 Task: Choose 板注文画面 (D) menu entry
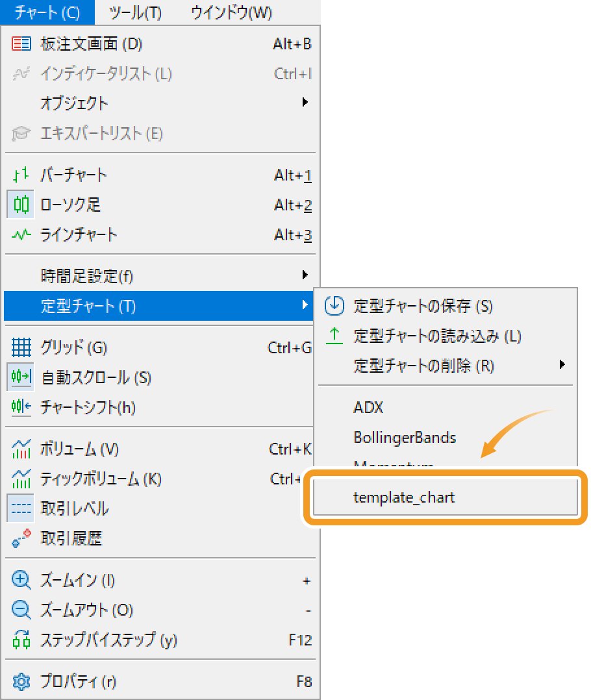click(160, 44)
